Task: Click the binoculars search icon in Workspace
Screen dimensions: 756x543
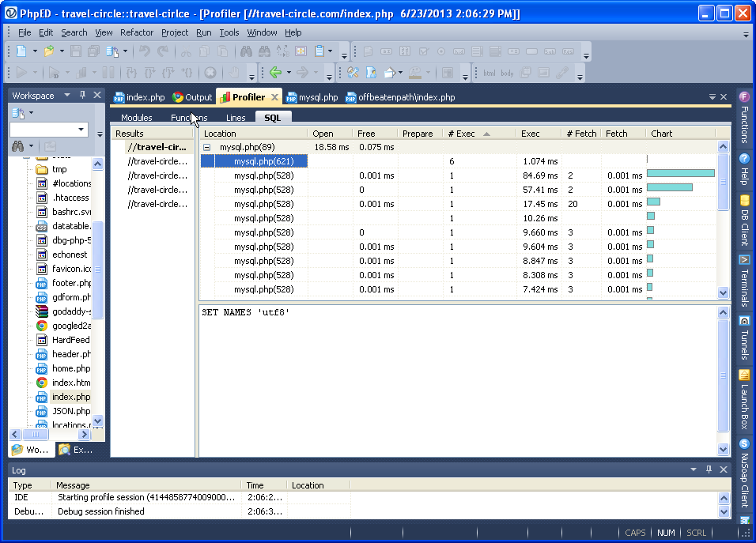Action: tap(17, 146)
